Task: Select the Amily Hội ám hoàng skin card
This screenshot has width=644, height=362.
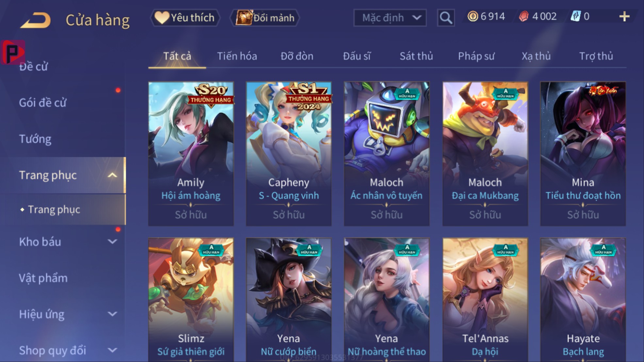Action: point(191,154)
